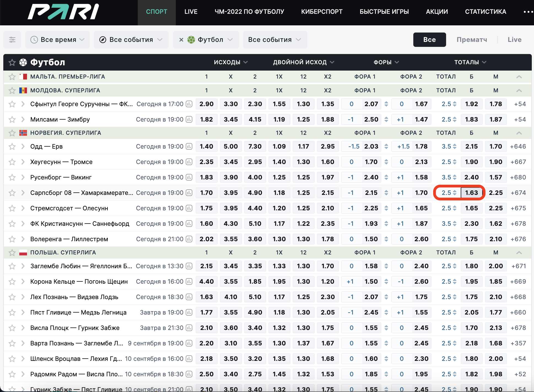Open statistics icon for Сарпсборг 08 match

189,193
